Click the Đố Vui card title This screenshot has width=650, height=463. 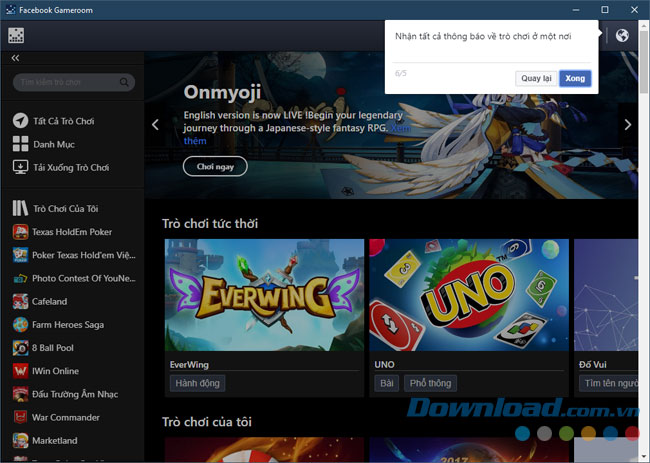click(x=592, y=364)
